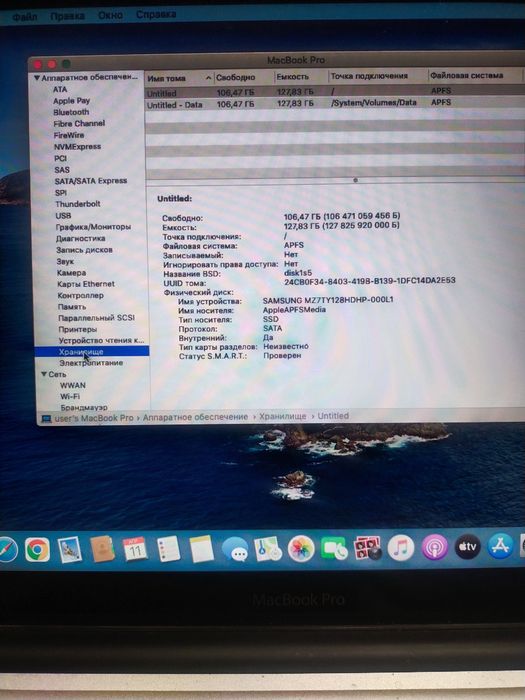Open the Файл menu

pos(25,17)
